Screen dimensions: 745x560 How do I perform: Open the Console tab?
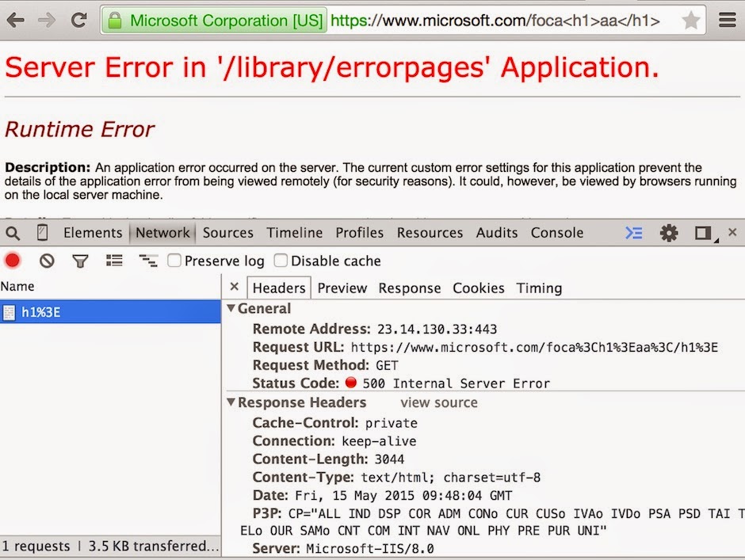[557, 233]
